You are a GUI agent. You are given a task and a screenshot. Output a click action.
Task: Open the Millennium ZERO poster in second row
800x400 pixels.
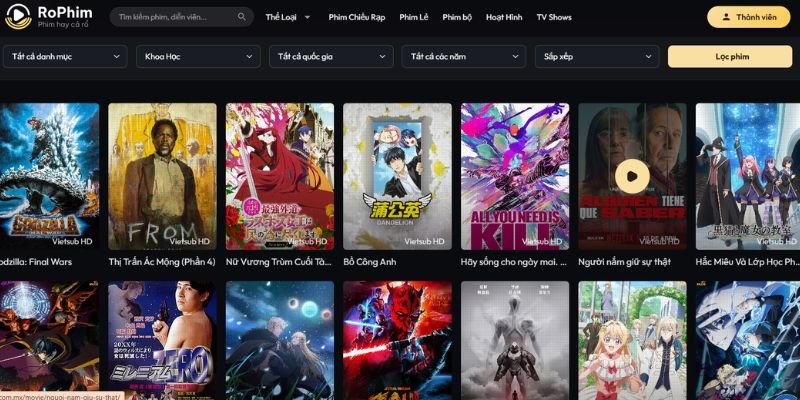(162, 340)
